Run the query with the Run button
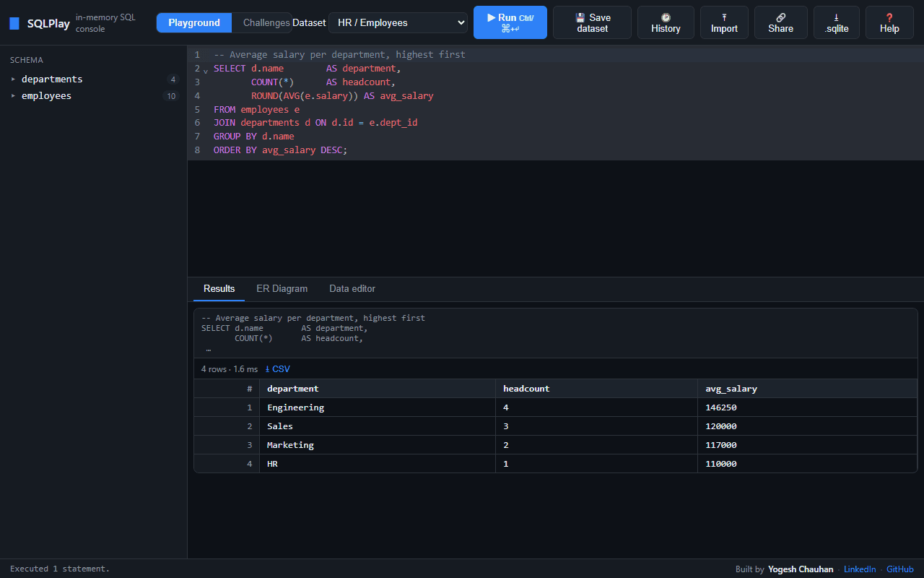This screenshot has height=578, width=924. point(510,22)
